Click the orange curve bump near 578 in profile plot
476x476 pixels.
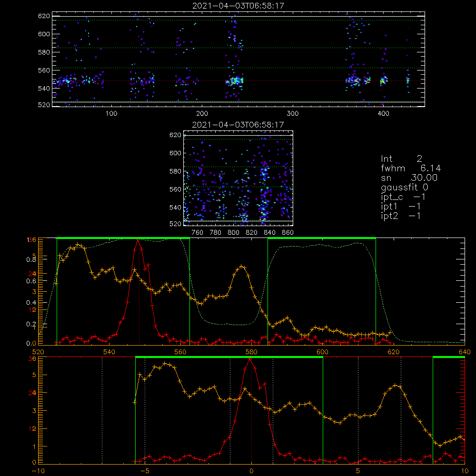[x=242, y=267]
